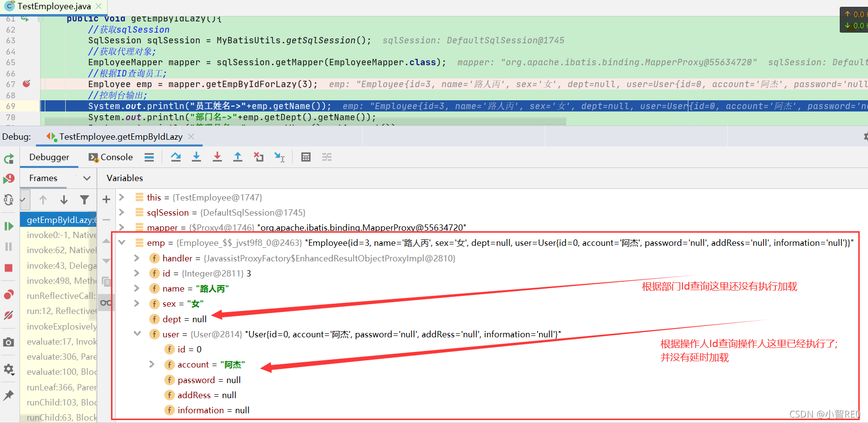Close the getEmpByIdLazy debug session tab

(191, 137)
